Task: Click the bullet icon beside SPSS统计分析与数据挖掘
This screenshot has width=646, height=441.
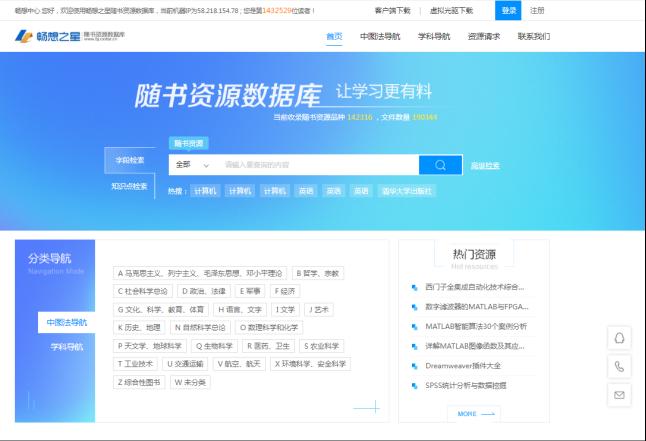Action: coord(414,385)
